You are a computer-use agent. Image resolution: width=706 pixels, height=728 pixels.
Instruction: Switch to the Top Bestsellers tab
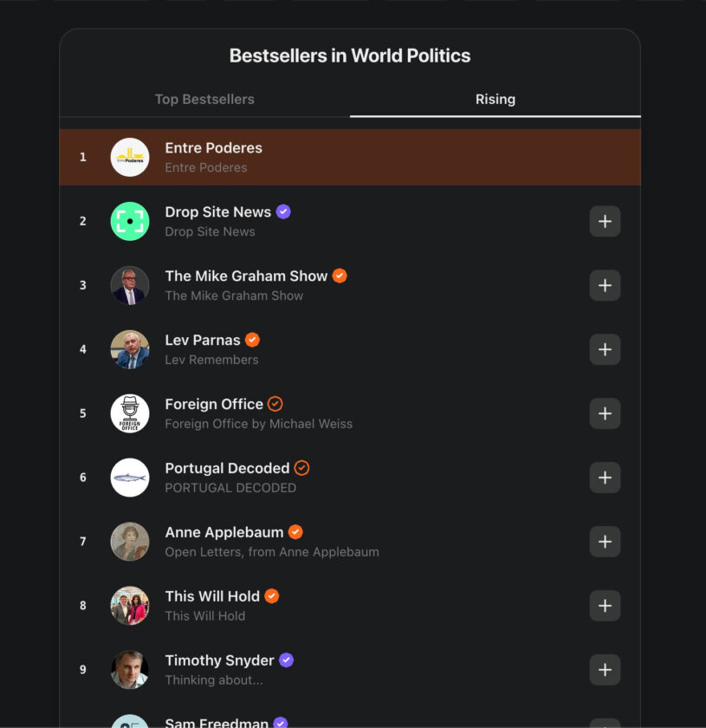click(204, 99)
